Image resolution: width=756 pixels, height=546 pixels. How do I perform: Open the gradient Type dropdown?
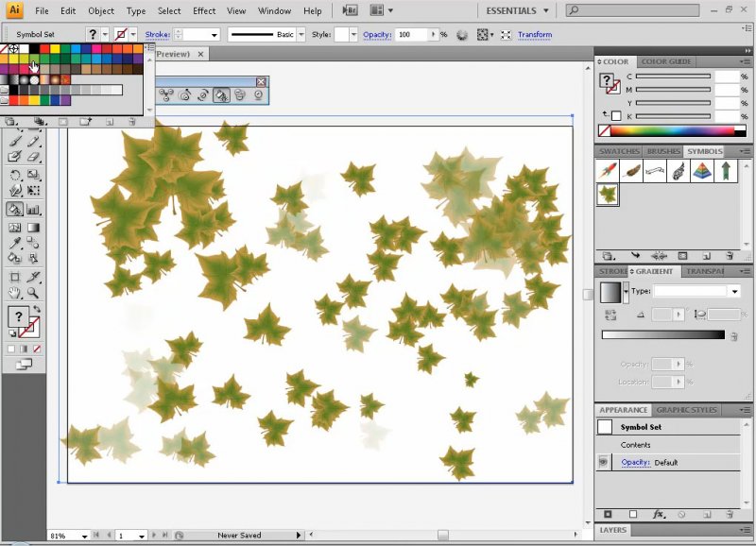point(733,291)
